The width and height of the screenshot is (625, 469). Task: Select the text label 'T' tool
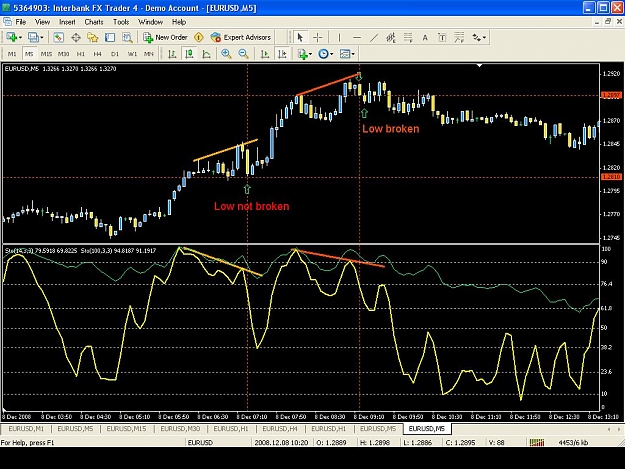point(442,37)
